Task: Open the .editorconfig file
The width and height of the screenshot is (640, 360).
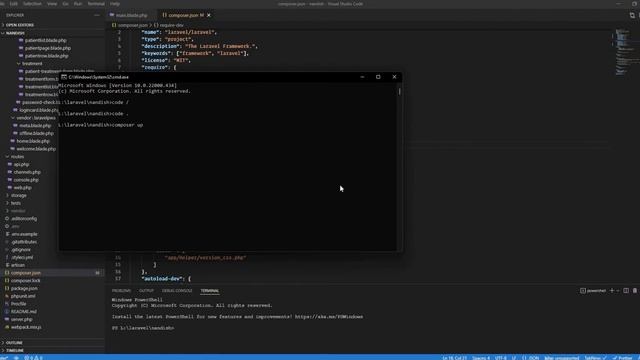Action: [x=24, y=219]
